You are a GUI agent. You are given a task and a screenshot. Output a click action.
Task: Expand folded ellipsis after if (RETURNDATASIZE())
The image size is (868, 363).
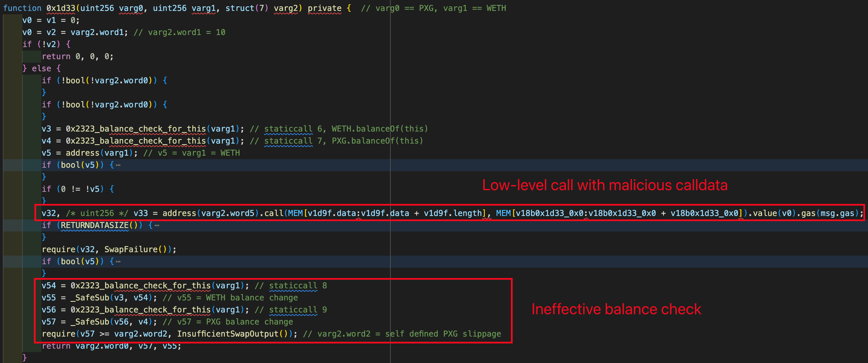[157, 225]
